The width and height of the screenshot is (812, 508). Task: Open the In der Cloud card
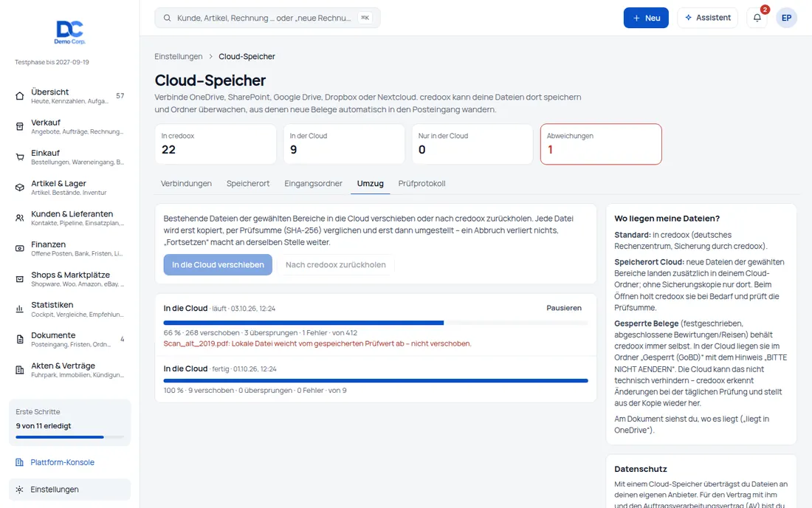pyautogui.click(x=344, y=144)
